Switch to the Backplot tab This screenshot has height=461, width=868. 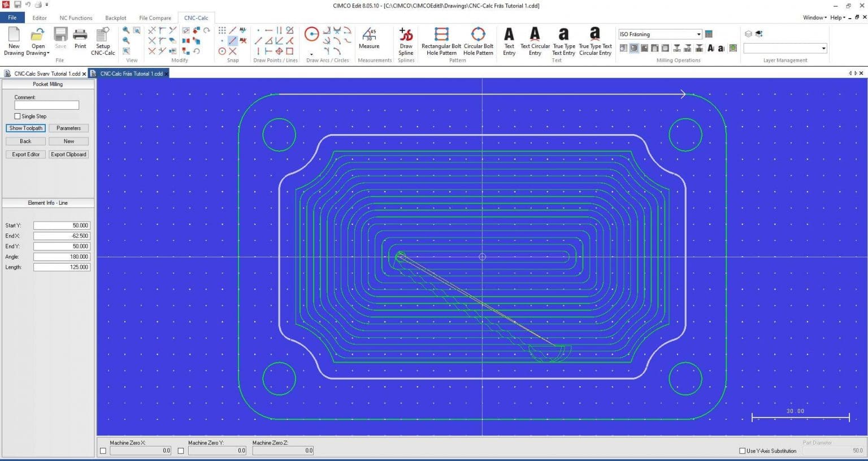coord(115,18)
